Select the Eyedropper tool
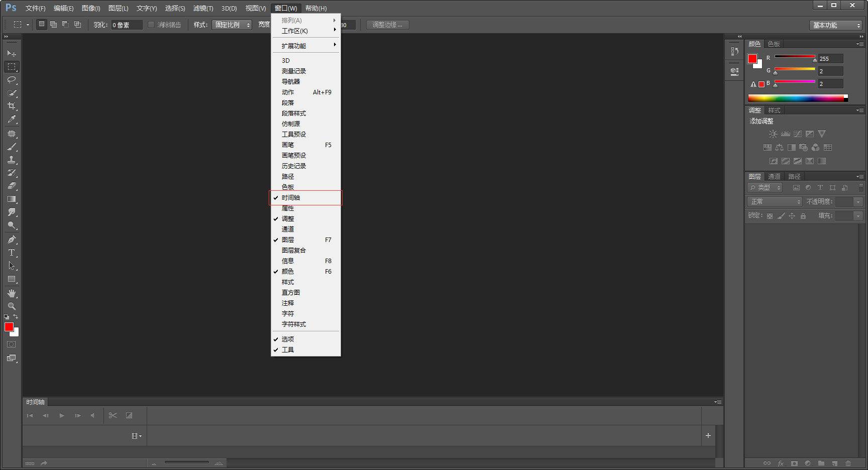The image size is (868, 470). pyautogui.click(x=12, y=119)
